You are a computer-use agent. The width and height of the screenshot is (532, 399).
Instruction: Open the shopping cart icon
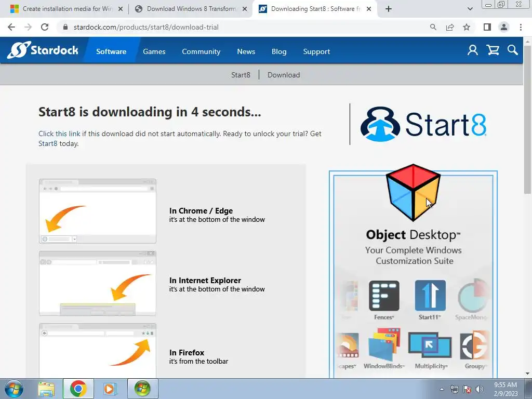(493, 50)
